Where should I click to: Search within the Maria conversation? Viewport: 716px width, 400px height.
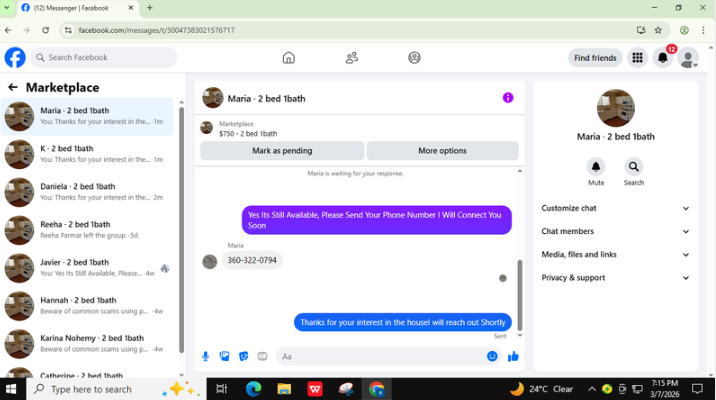click(634, 167)
